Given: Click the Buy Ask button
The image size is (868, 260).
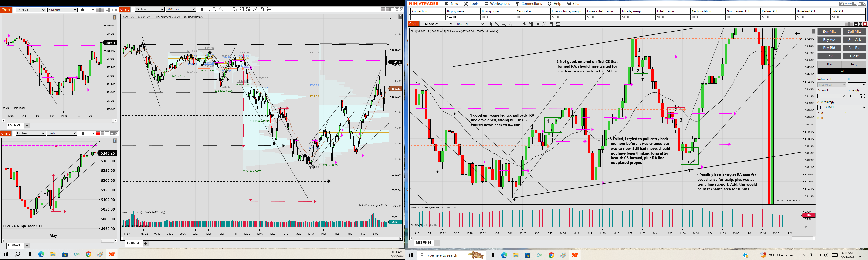Looking at the screenshot, I should point(829,40).
